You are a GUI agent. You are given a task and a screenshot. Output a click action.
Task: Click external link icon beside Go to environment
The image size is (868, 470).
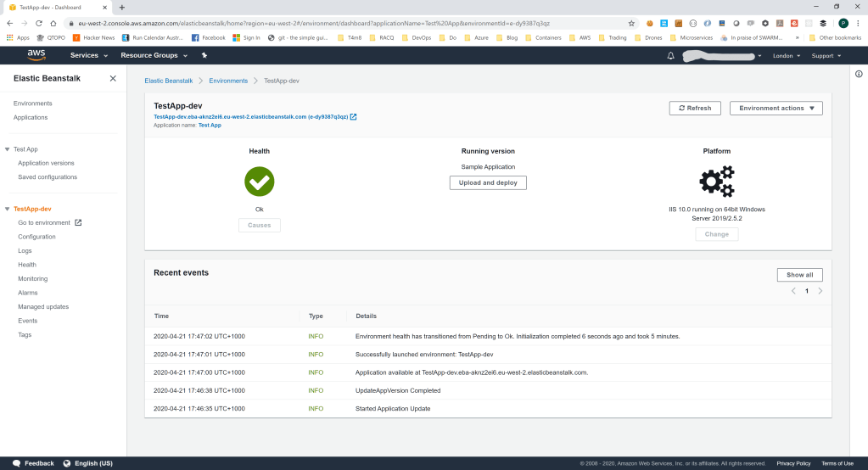click(78, 222)
